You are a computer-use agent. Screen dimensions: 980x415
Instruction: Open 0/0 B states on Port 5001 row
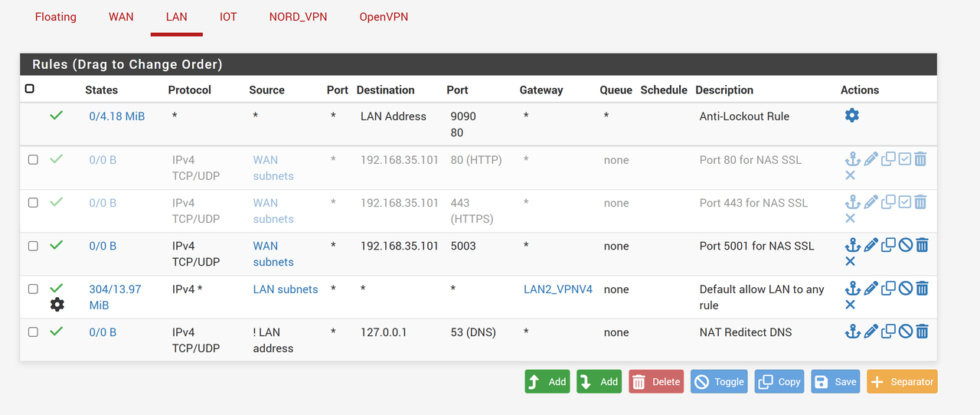click(103, 246)
